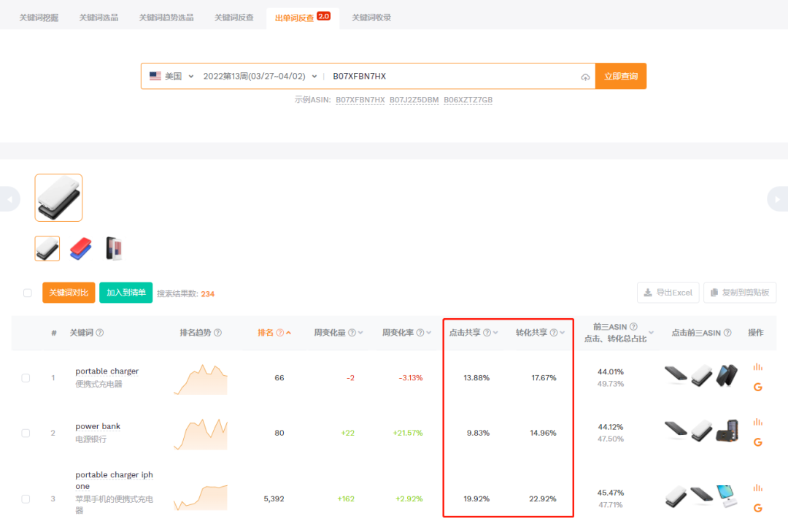Image resolution: width=788 pixels, height=532 pixels.
Task: Click the 导出Excel button
Action: click(x=668, y=293)
